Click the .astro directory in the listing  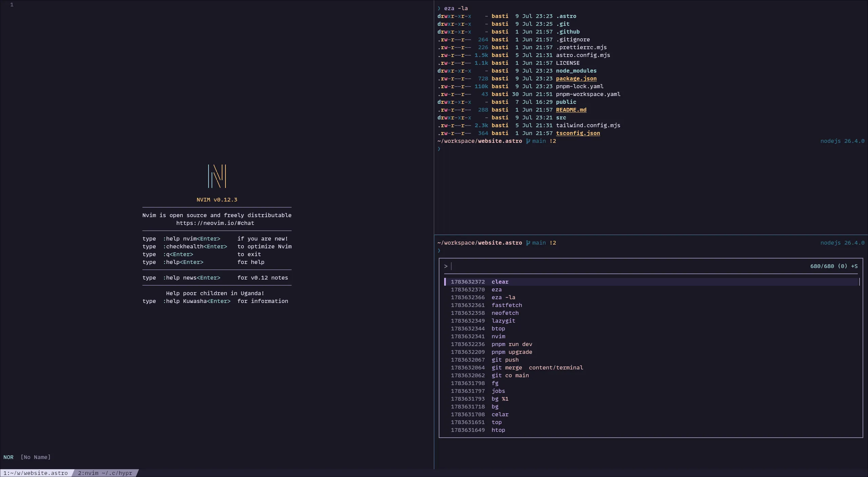[x=566, y=16]
